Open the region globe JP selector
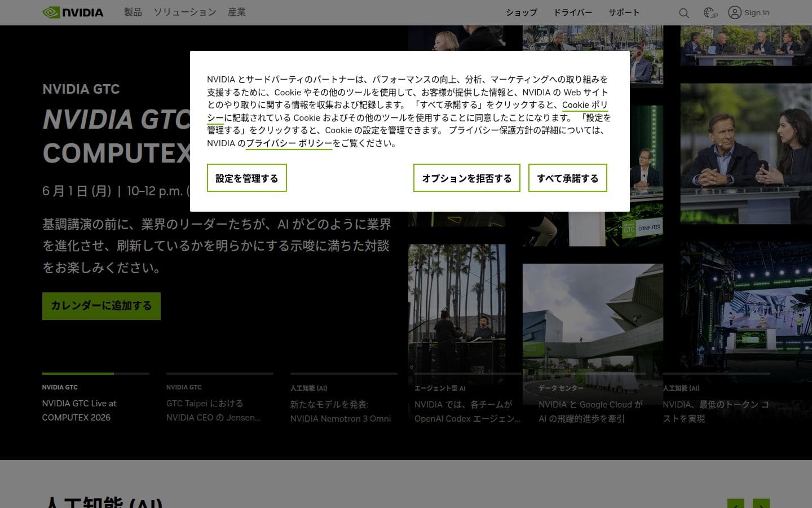The width and height of the screenshot is (812, 508). tap(710, 12)
